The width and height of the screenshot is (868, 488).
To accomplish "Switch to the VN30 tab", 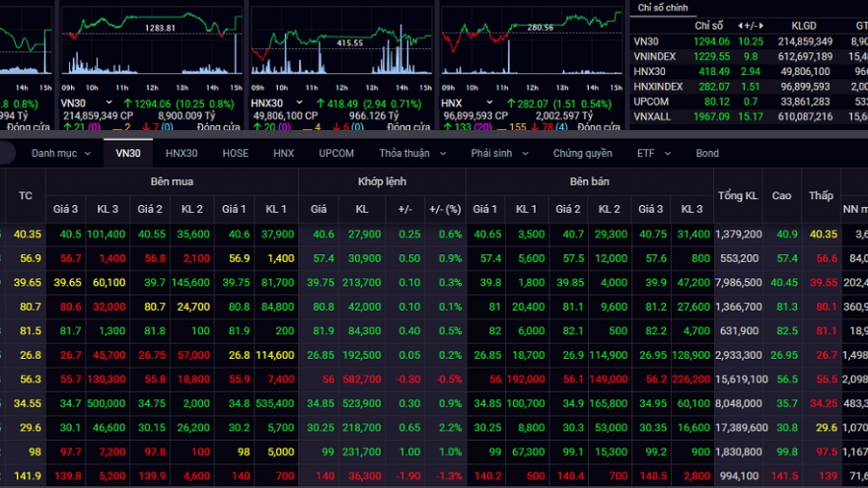I will click(x=128, y=153).
